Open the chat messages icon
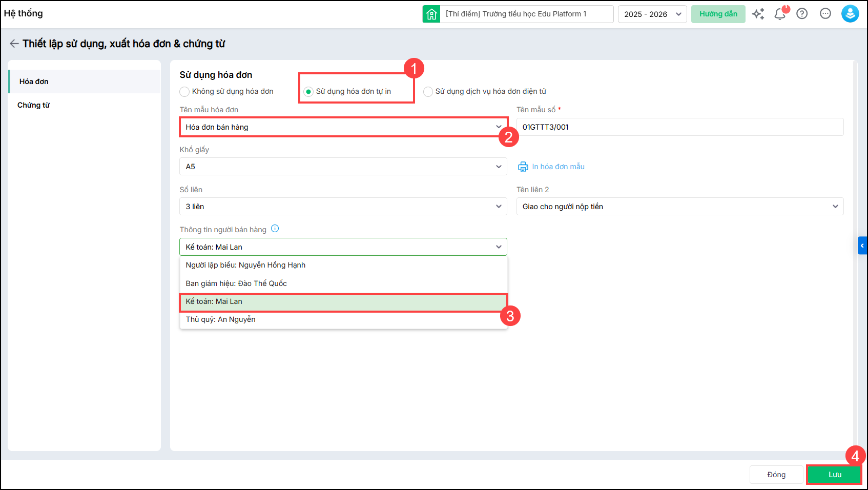 coord(825,14)
